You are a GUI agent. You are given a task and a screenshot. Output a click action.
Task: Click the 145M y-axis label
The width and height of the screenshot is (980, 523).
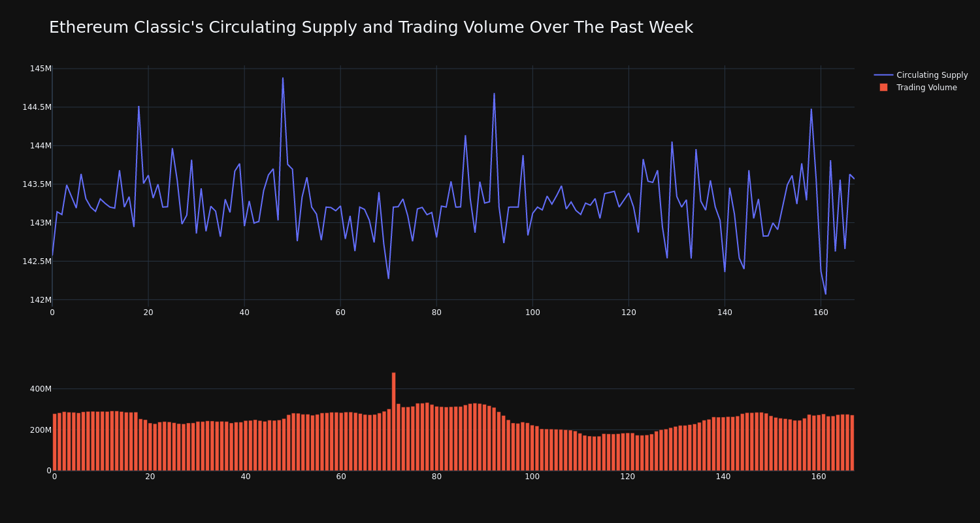[41, 69]
